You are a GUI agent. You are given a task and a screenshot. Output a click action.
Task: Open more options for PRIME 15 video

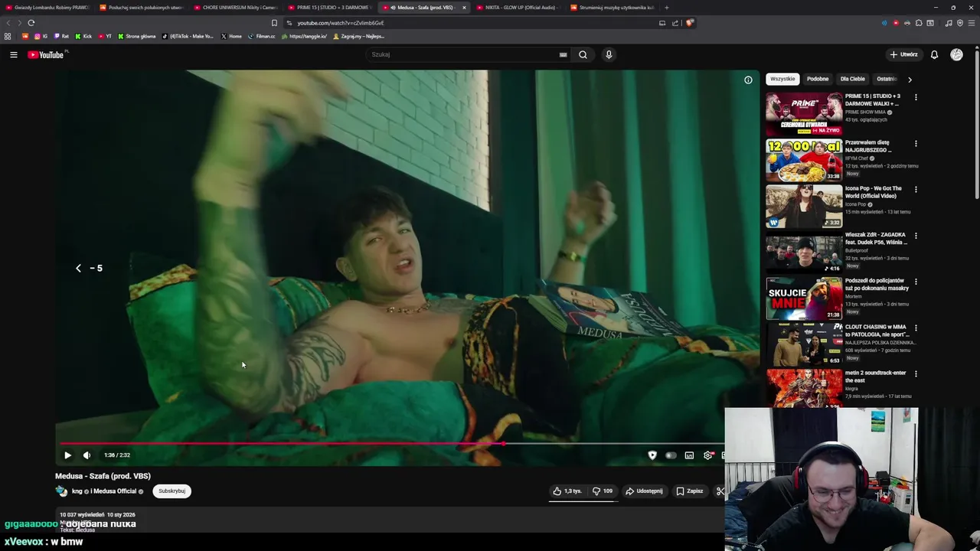click(916, 97)
